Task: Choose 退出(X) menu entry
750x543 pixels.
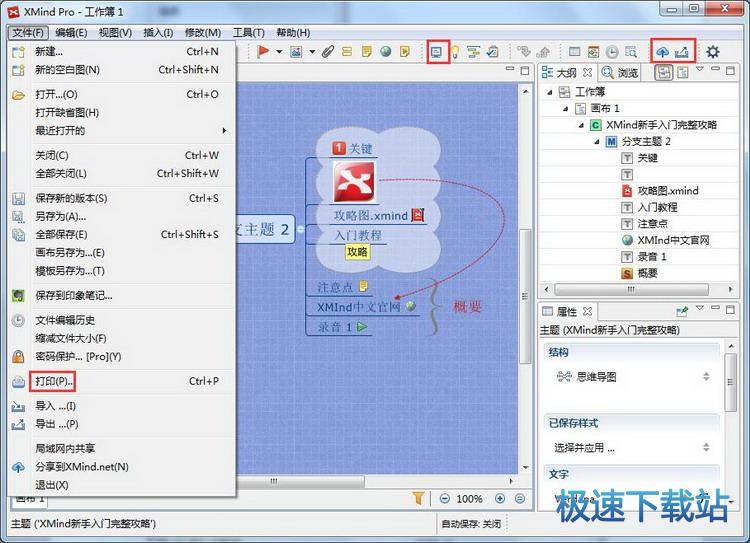Action: [121, 485]
